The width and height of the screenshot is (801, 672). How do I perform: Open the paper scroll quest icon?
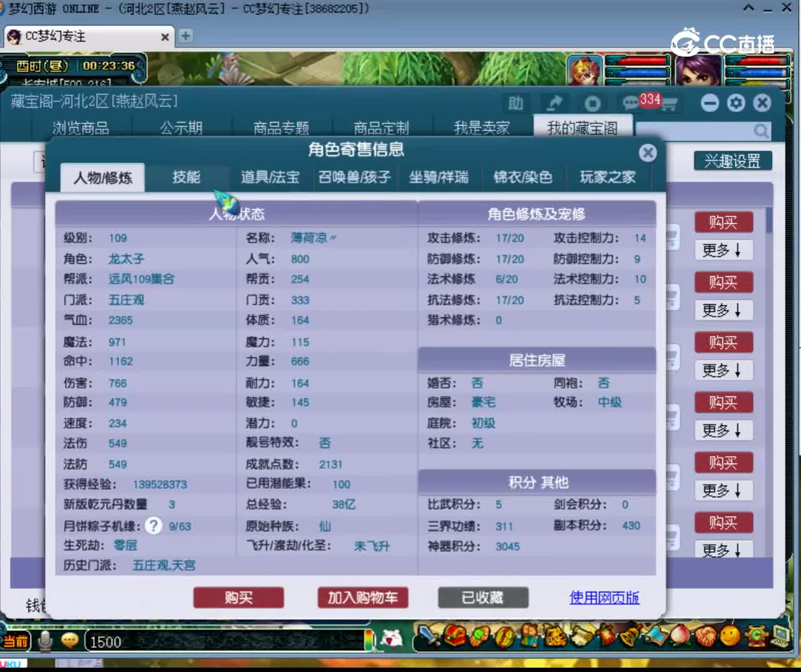coord(583,636)
